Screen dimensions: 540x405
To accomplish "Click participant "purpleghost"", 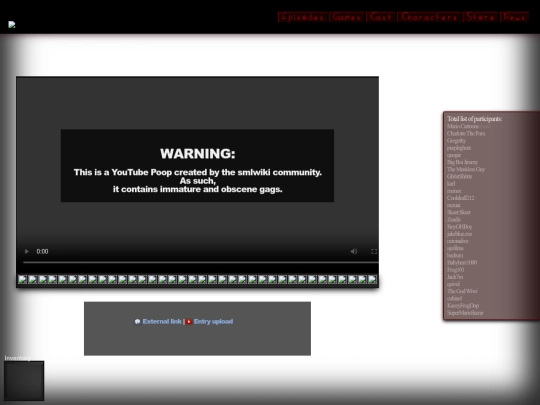I will [459, 148].
